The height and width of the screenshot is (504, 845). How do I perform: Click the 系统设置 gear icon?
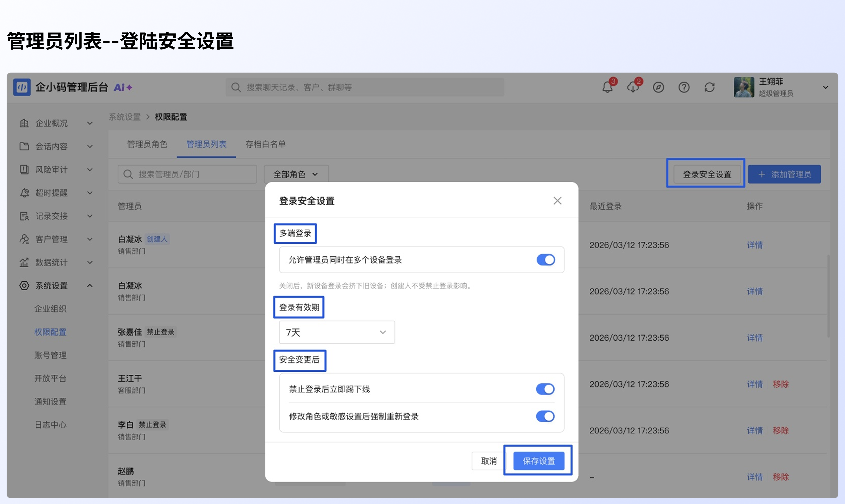pyautogui.click(x=24, y=285)
